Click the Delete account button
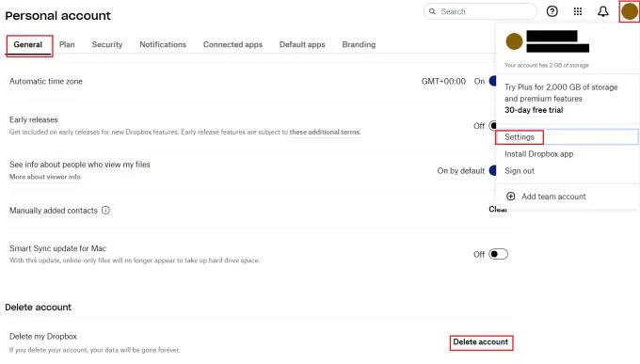 point(481,342)
